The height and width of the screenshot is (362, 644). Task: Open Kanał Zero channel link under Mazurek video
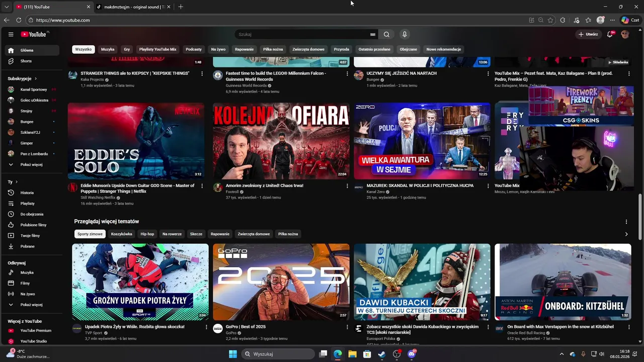coord(376,192)
